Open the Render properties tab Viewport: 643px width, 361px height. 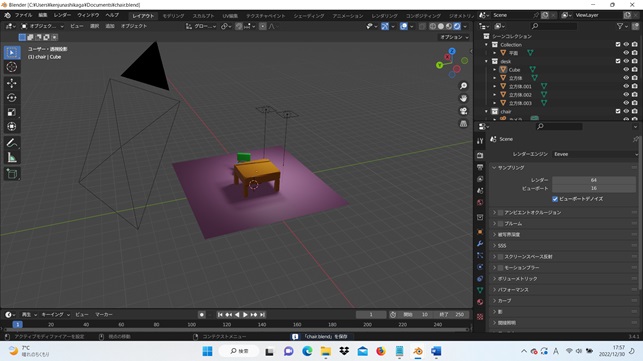pos(480,155)
